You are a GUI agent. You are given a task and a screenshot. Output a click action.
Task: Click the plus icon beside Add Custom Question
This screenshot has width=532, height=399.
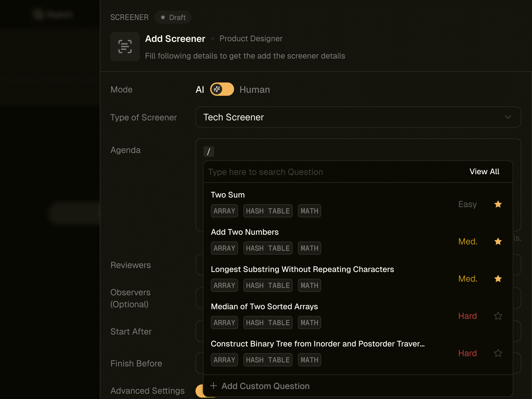213,386
